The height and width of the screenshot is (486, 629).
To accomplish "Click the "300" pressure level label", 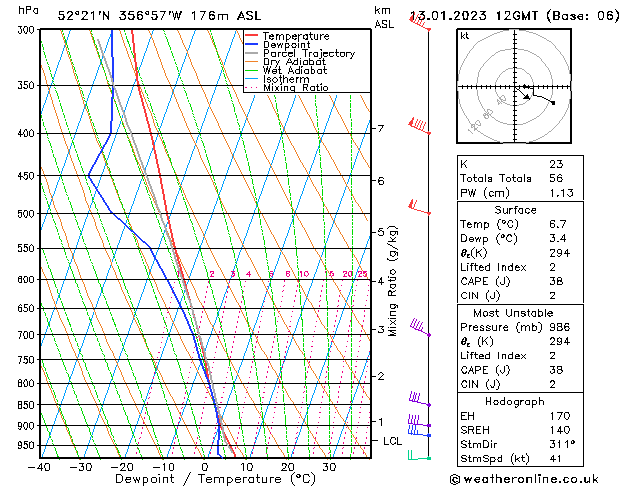I will coord(28,30).
